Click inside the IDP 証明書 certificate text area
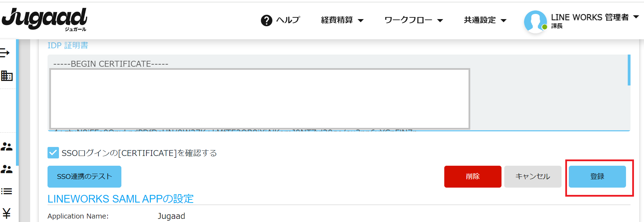Screen dimensions: 644x222 (339, 93)
